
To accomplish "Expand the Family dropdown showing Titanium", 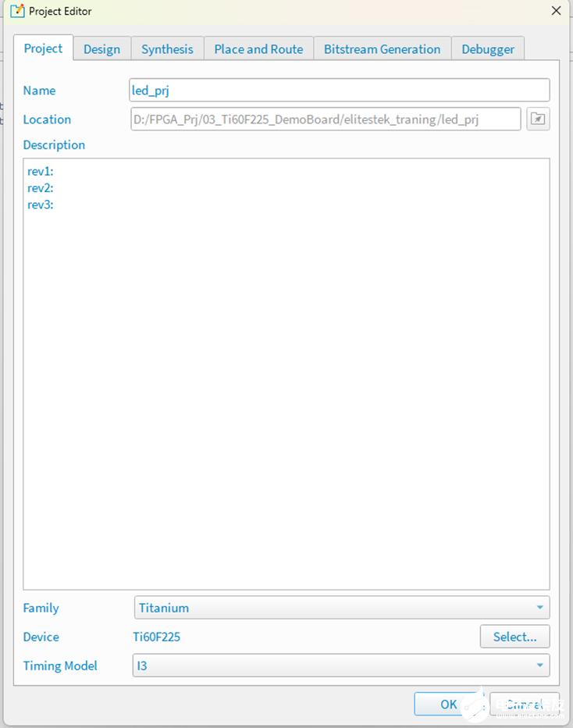I will [341, 608].
